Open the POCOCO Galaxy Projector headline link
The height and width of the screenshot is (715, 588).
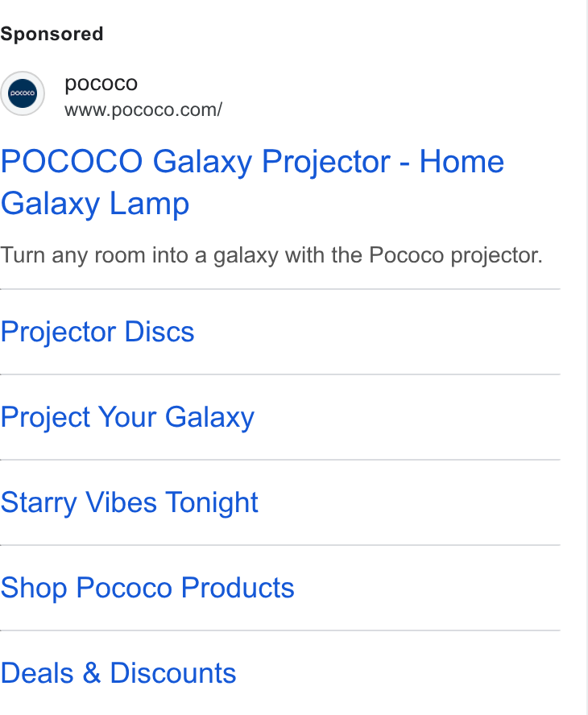(x=252, y=182)
